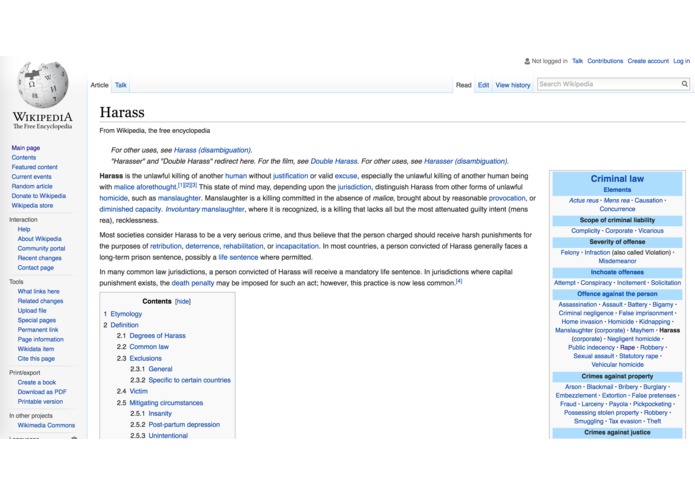Open a Random article
The width and height of the screenshot is (695, 494).
click(x=32, y=187)
